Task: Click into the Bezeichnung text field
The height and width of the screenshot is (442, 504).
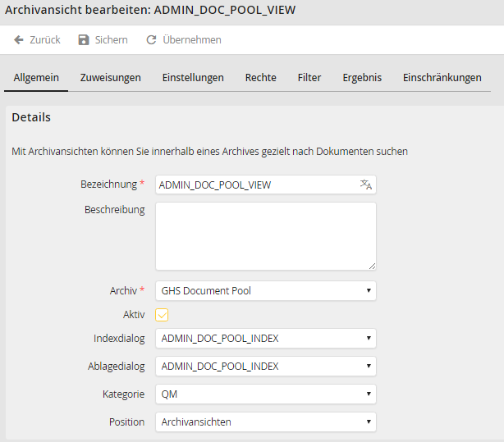Action: point(254,185)
